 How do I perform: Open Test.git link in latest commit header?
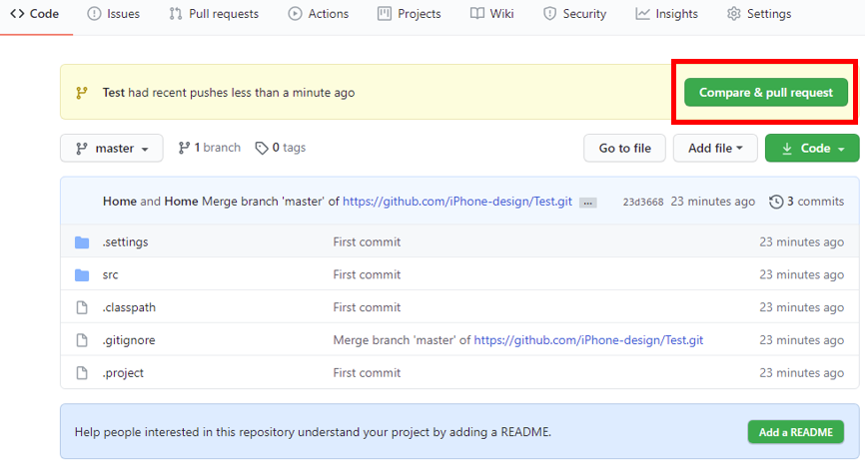pos(457,202)
